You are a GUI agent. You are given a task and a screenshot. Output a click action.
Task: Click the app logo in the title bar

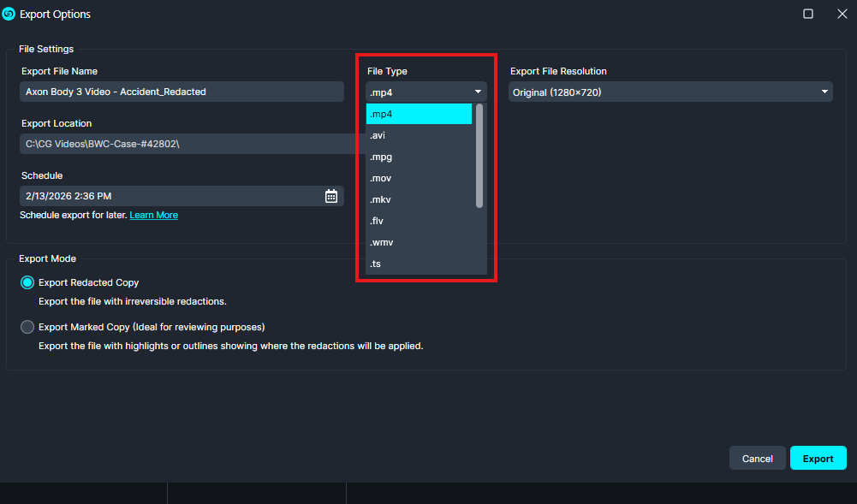pos(10,14)
